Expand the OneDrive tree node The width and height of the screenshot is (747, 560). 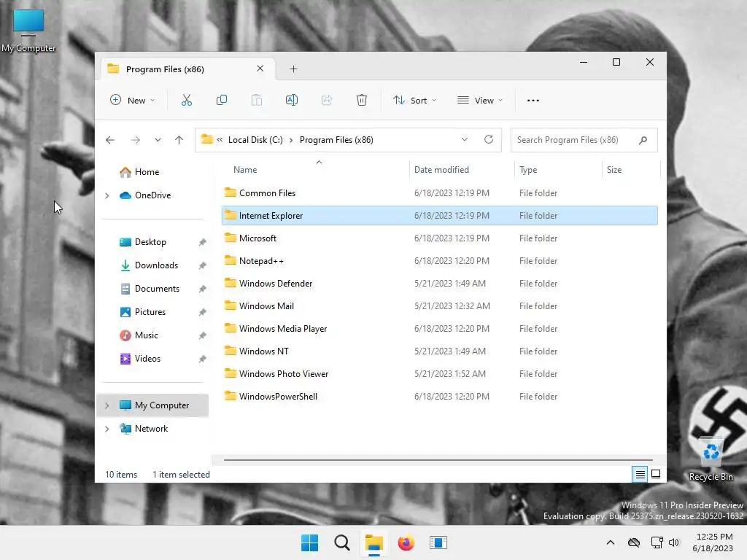(x=107, y=195)
